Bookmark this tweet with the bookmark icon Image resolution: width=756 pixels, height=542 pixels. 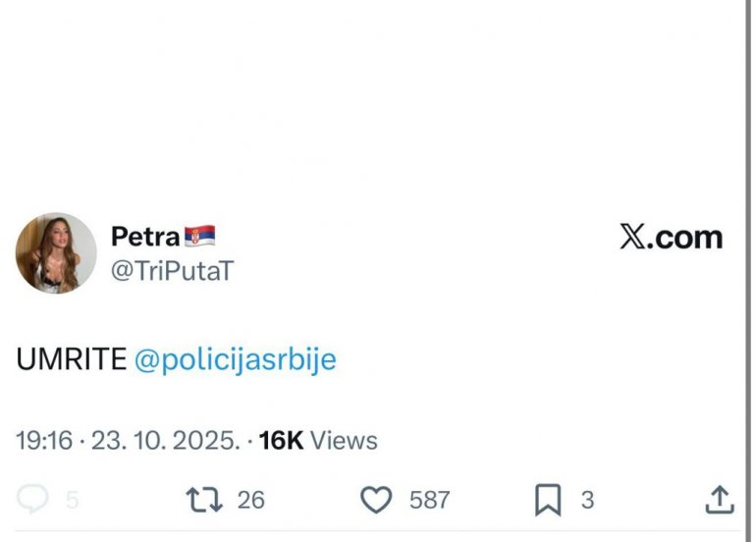[x=547, y=500]
